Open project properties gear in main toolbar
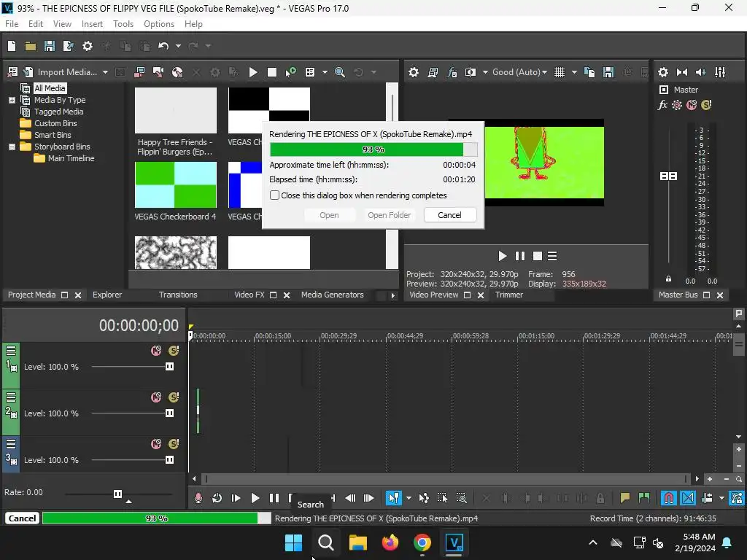The image size is (747, 560). pyautogui.click(x=88, y=46)
